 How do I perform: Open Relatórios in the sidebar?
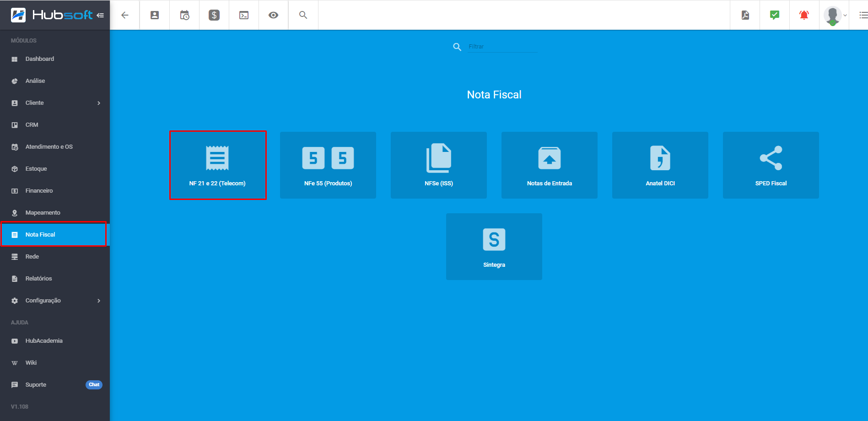click(55, 279)
